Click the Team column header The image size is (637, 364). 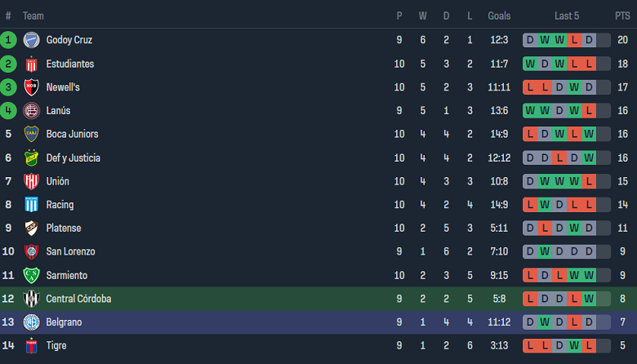33,16
